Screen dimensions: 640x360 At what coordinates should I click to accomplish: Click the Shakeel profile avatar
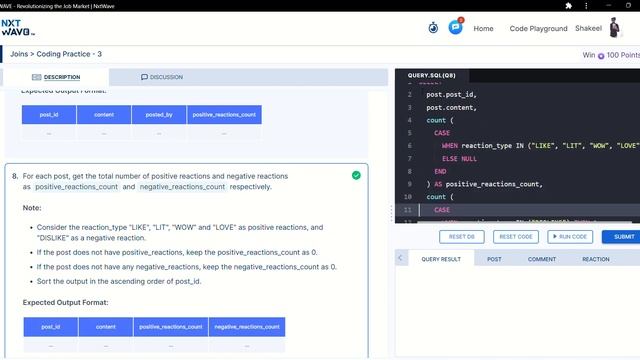click(614, 27)
